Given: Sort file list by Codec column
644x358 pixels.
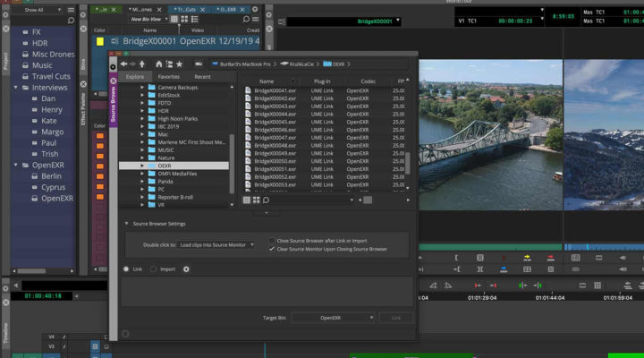Looking at the screenshot, I should coord(368,81).
